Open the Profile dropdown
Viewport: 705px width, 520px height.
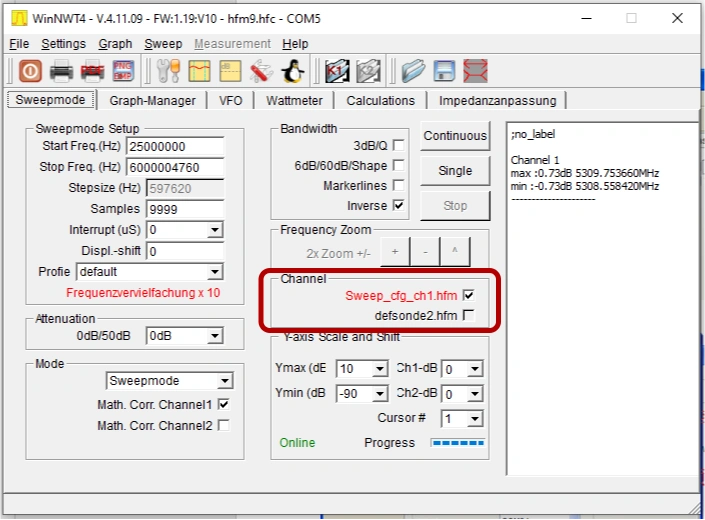tap(215, 272)
